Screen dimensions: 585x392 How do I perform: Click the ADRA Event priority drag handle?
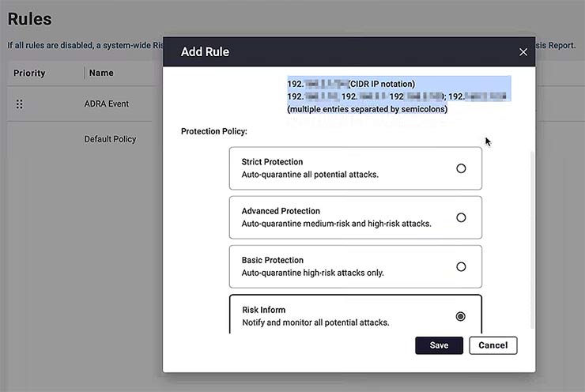[20, 104]
